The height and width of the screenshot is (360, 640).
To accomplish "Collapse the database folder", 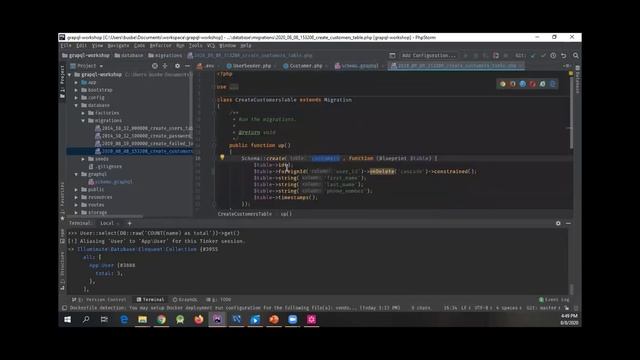I will click(76, 105).
